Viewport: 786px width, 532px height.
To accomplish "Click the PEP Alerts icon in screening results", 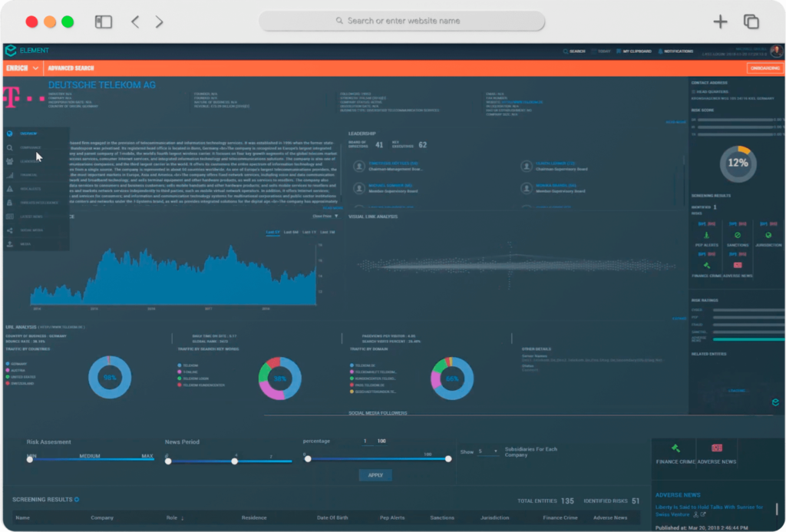I will click(707, 235).
